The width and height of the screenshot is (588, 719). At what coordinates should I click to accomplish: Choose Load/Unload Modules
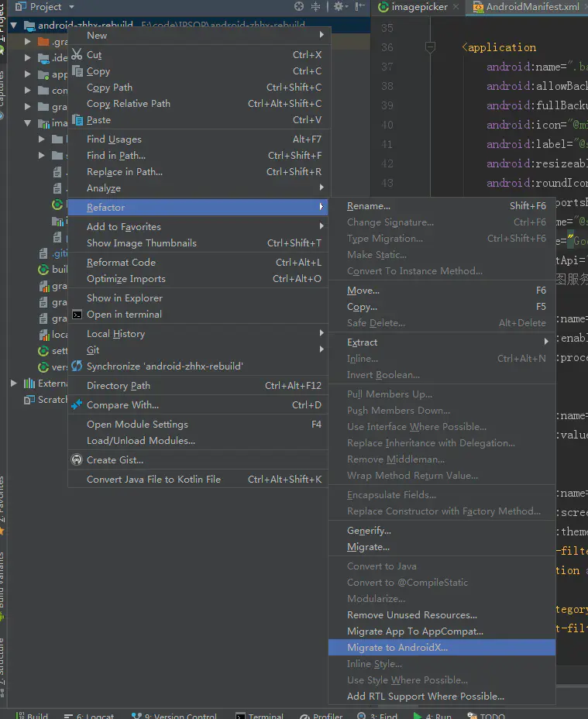[198, 441]
